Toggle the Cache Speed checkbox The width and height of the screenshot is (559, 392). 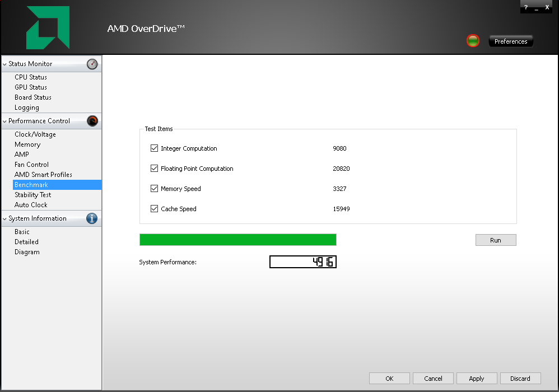pyautogui.click(x=155, y=208)
